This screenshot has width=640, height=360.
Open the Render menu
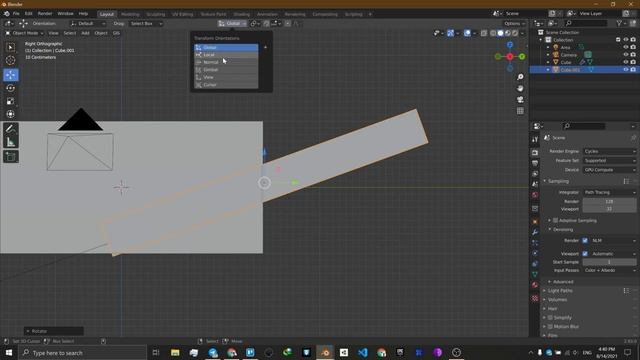pos(45,13)
